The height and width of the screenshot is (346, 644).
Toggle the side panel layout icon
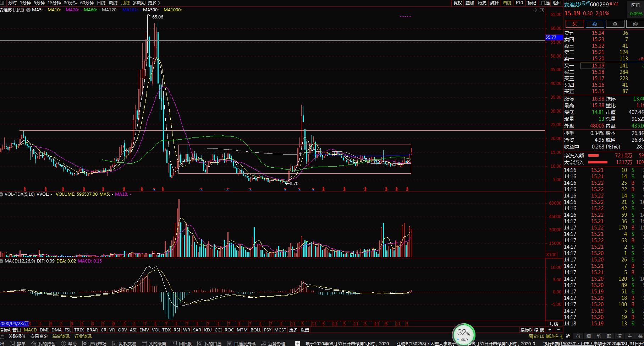click(542, 10)
